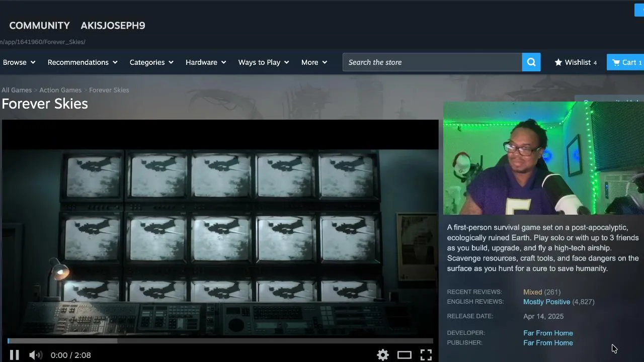
Task: Open publisher Far From Home link
Action: coord(548,343)
